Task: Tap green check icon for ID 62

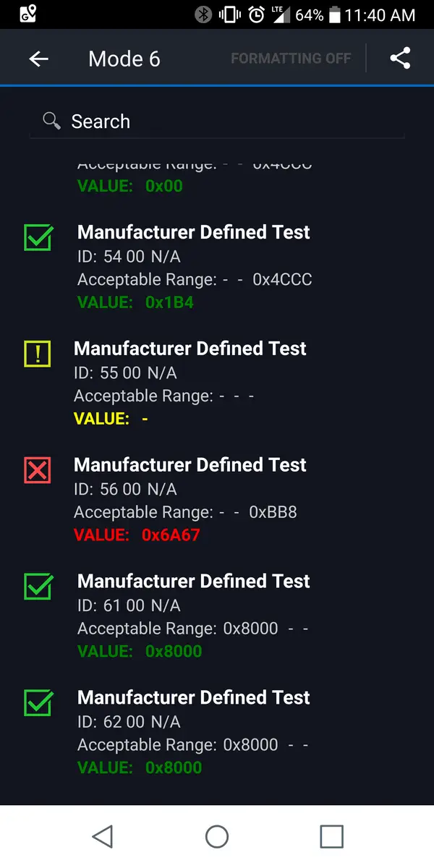Action: tap(38, 702)
